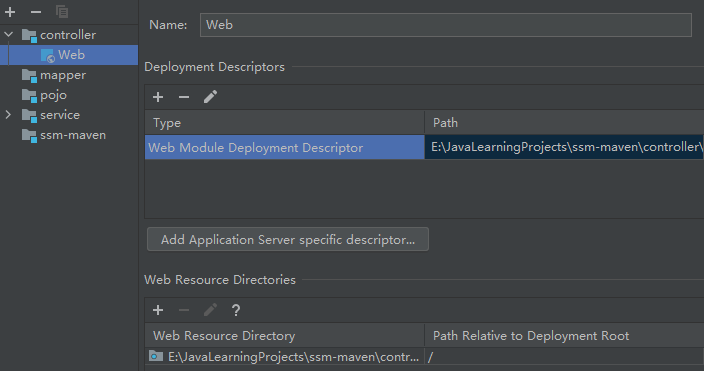Select the Web Module Deployment Descriptor row
The height and width of the screenshot is (371, 704).
click(424, 147)
